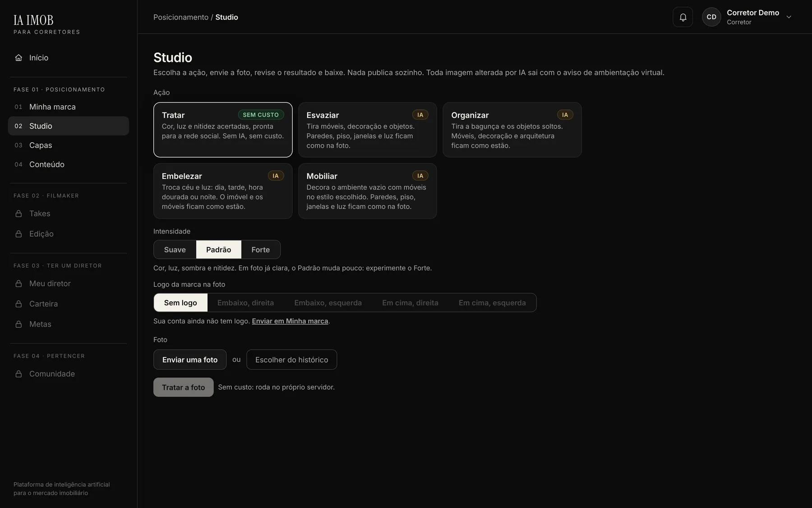Viewport: 812px width, 508px height.
Task: Open Capas in the sidebar
Action: tap(69, 145)
